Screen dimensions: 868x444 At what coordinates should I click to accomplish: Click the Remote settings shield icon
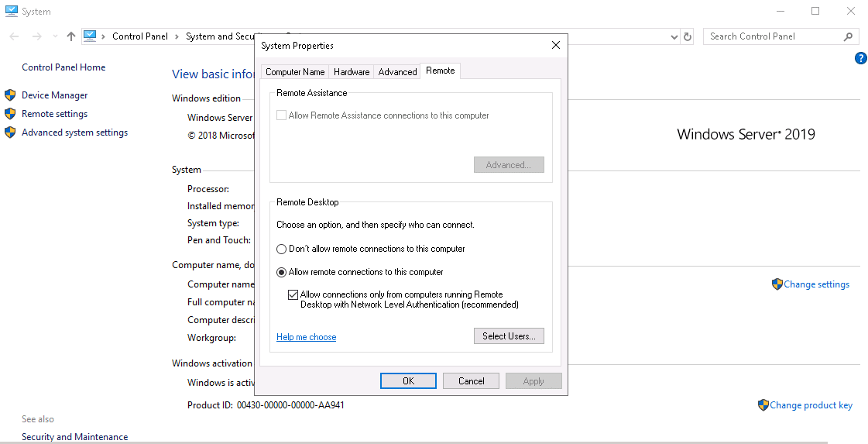pyautogui.click(x=10, y=114)
